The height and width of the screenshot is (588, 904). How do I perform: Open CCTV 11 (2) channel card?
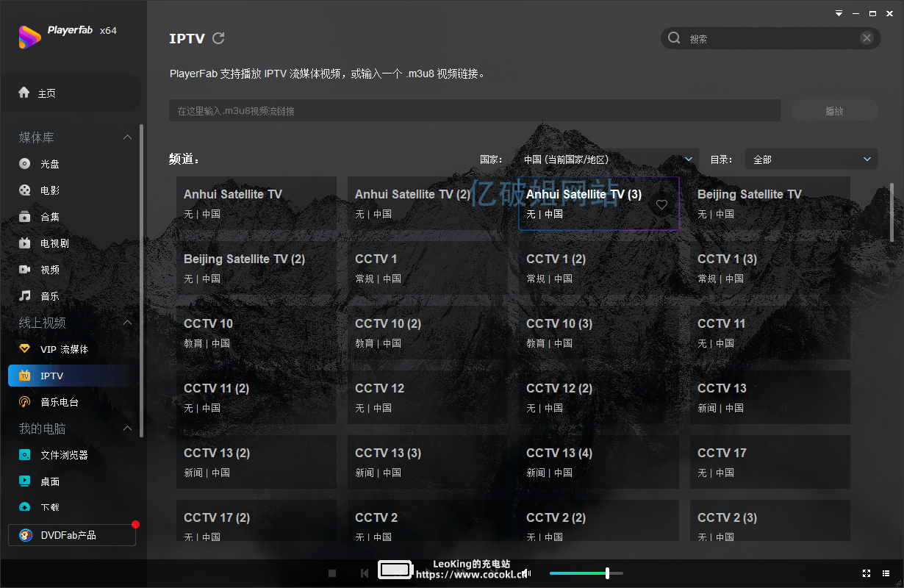tap(257, 397)
